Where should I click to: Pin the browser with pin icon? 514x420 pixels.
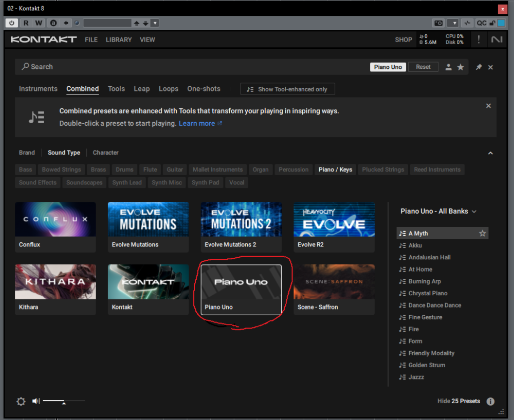point(479,67)
